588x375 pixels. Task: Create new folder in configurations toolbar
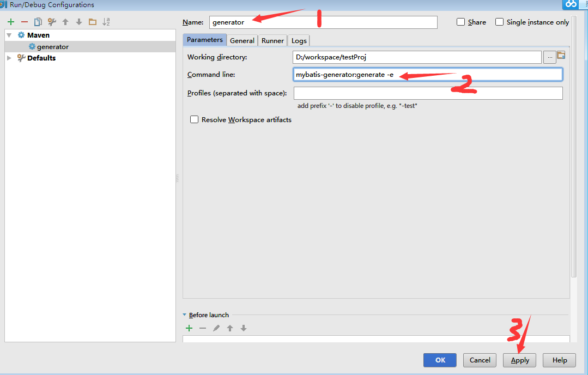[x=92, y=22]
